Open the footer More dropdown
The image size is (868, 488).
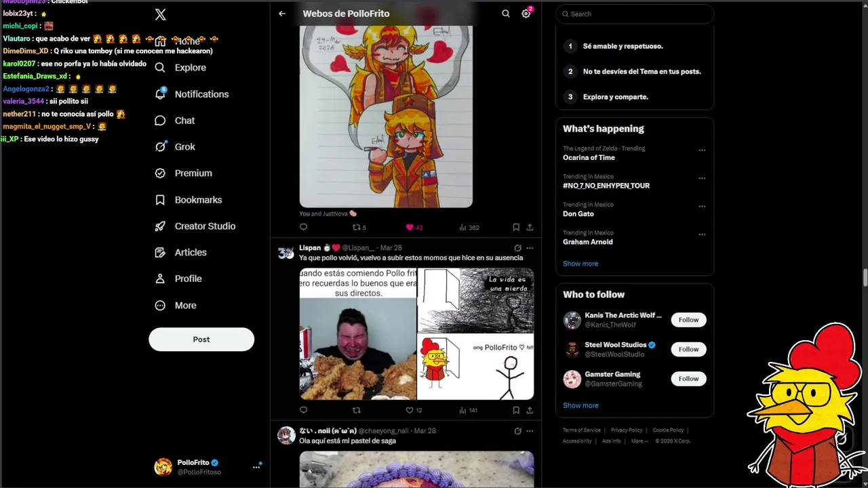click(x=639, y=441)
